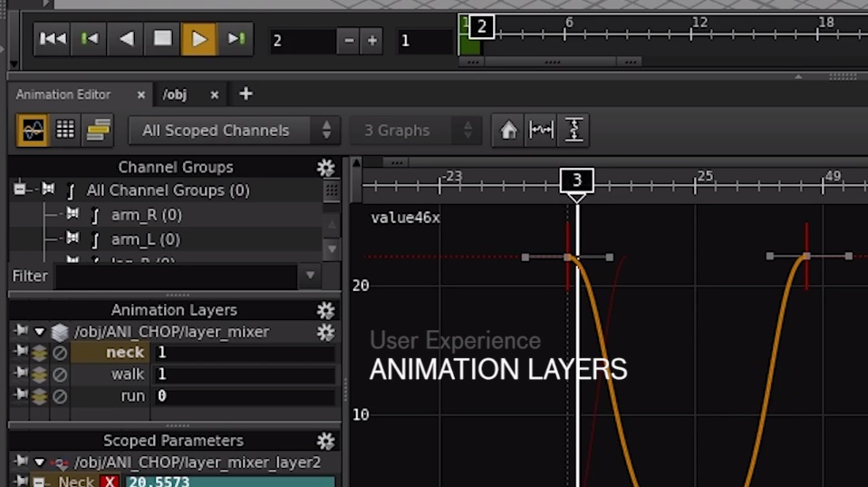868x487 pixels.
Task: Fit graph vertically icon
Action: (x=574, y=131)
